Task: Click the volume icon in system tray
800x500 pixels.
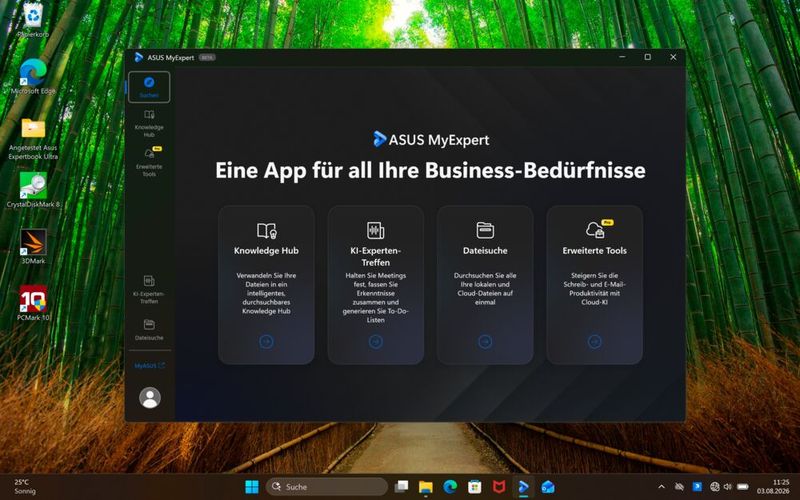Action: pyautogui.click(x=728, y=487)
